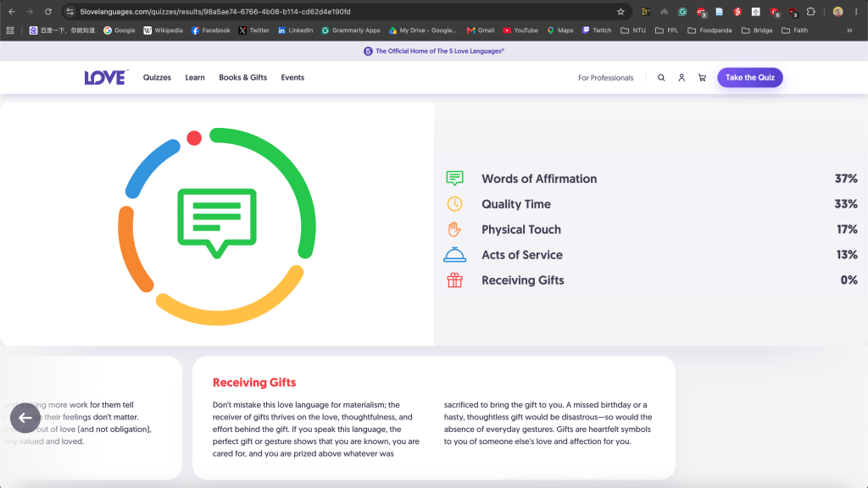Open the Extensions puzzle icon
Screen dimensions: 868x488
(811, 12)
